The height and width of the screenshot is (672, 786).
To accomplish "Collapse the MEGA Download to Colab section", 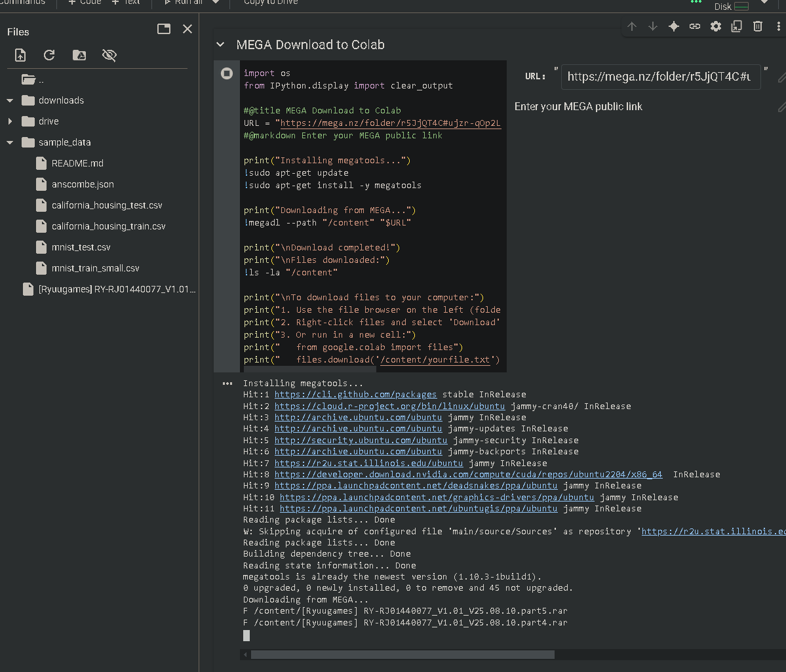I will coord(220,45).
